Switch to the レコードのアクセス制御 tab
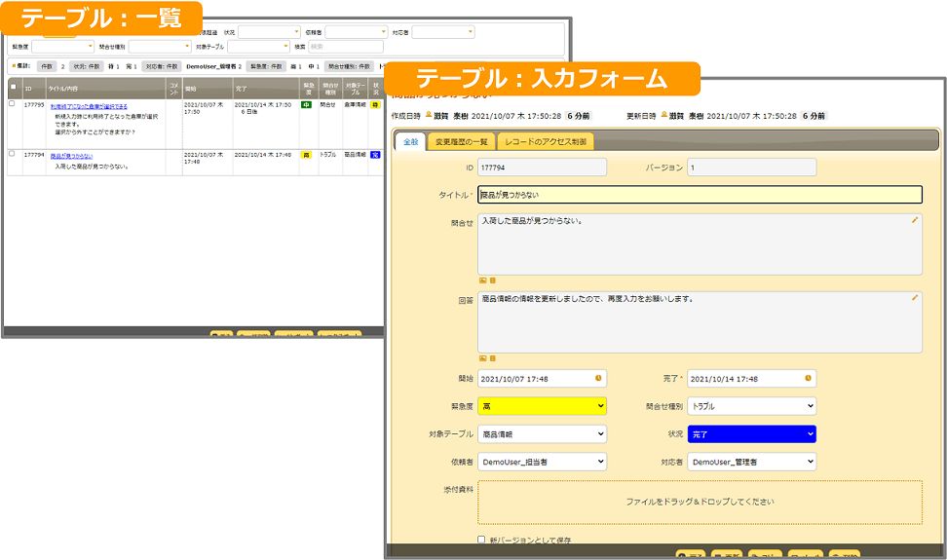 [x=546, y=142]
